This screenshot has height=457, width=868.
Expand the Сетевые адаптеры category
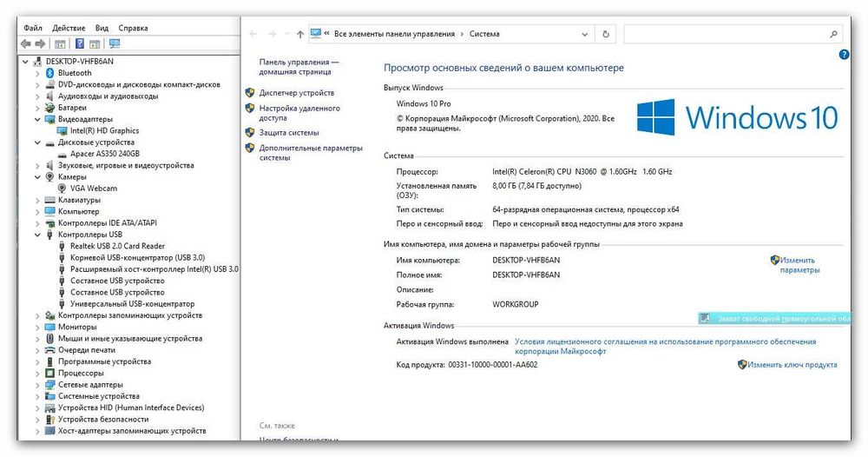(37, 384)
